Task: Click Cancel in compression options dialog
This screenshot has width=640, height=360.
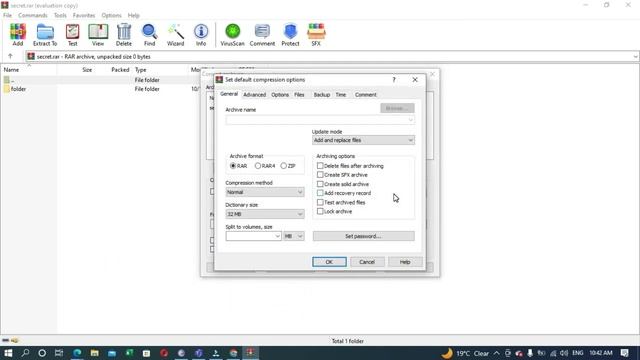Action: [367, 262]
